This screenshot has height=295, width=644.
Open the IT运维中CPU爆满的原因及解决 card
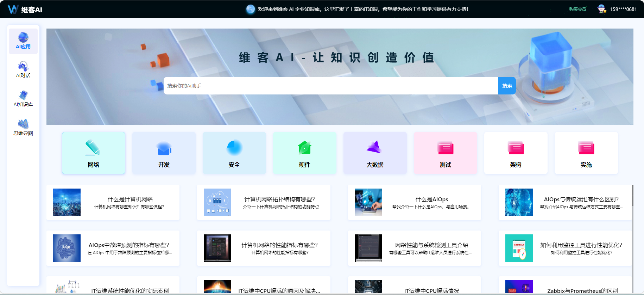click(264, 285)
